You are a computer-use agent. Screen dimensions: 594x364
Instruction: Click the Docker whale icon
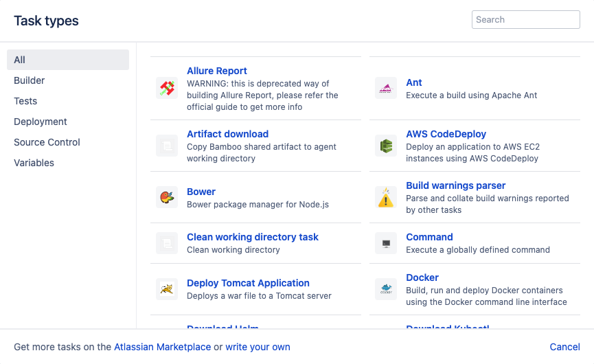(386, 289)
